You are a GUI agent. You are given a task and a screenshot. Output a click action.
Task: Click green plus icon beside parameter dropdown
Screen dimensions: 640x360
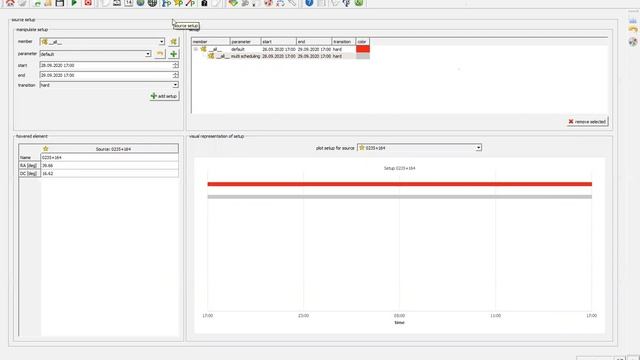pyautogui.click(x=173, y=54)
